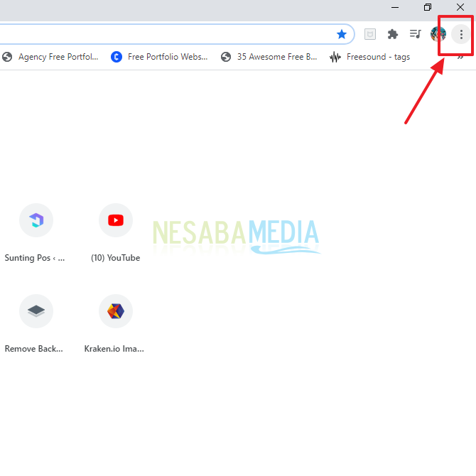Restore down the Chrome window

[x=428, y=7]
